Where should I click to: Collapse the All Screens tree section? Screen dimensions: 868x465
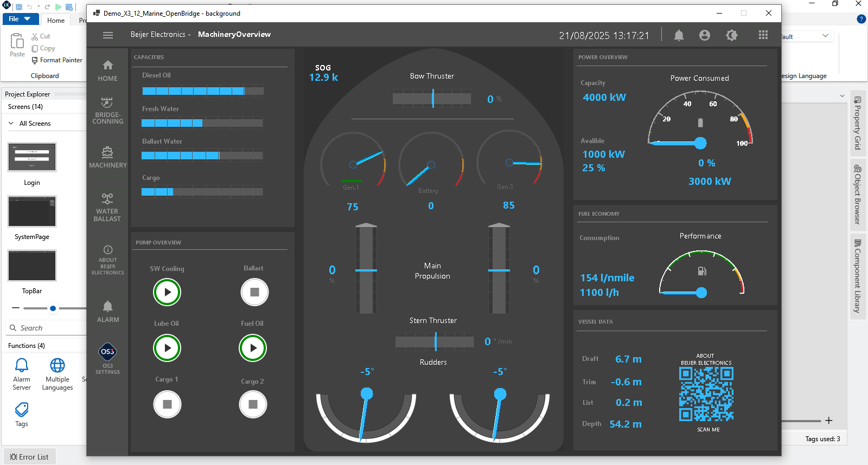11,124
